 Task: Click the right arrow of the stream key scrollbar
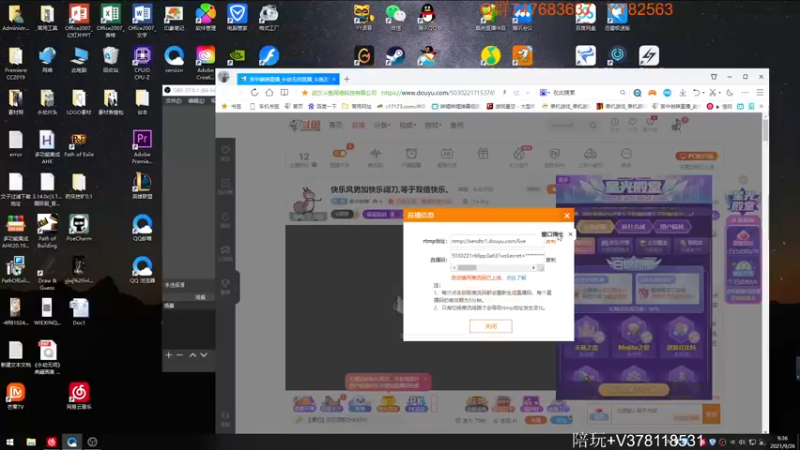coord(534,268)
